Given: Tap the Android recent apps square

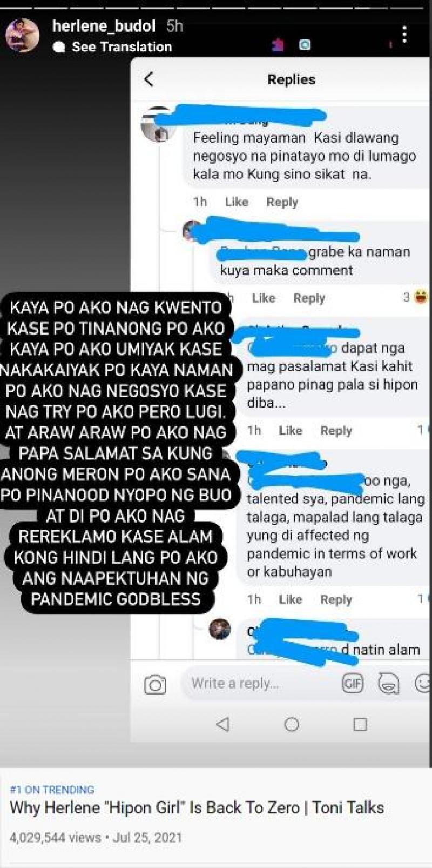Looking at the screenshot, I should pos(360,724).
